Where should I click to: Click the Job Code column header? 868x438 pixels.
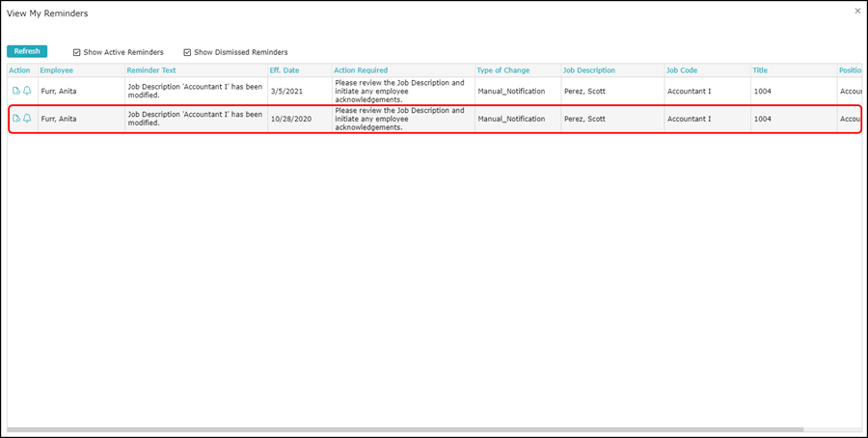(x=681, y=70)
